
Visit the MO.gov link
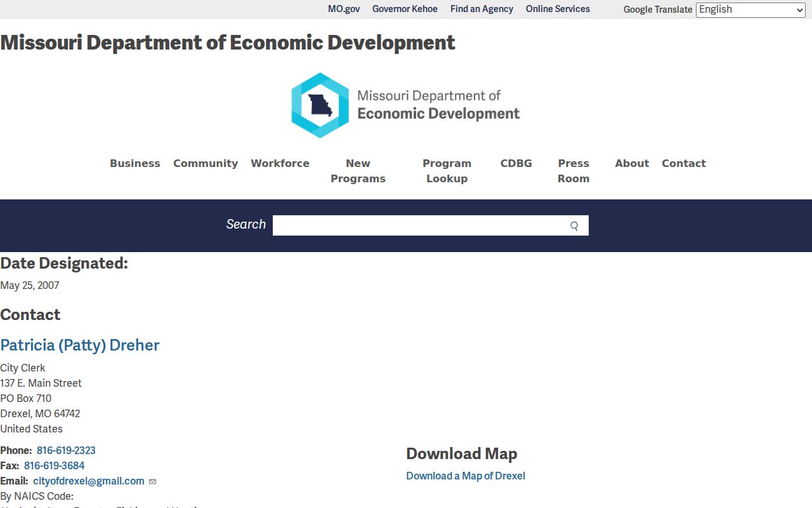(x=344, y=9)
